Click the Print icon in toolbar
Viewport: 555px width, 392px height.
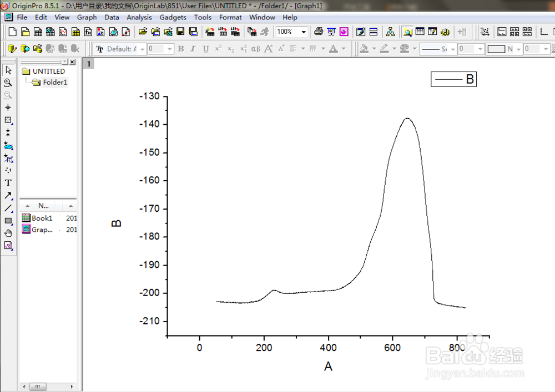point(319,32)
